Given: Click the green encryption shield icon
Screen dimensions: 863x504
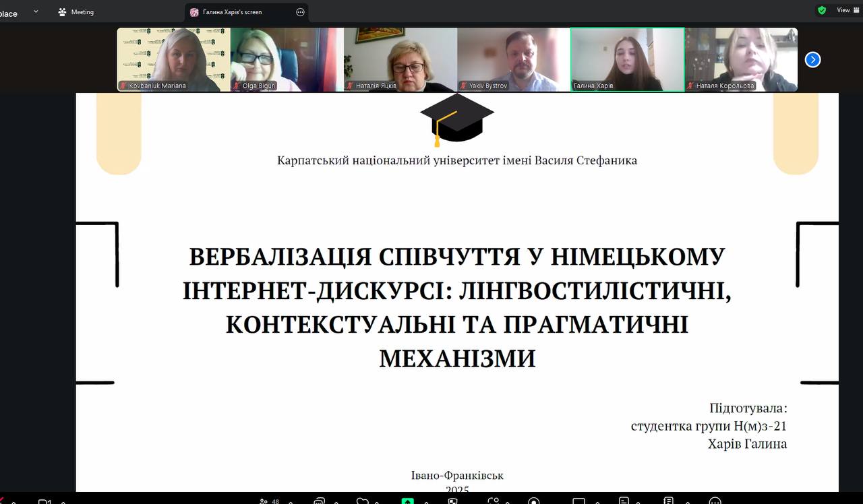Looking at the screenshot, I should pos(821,10).
